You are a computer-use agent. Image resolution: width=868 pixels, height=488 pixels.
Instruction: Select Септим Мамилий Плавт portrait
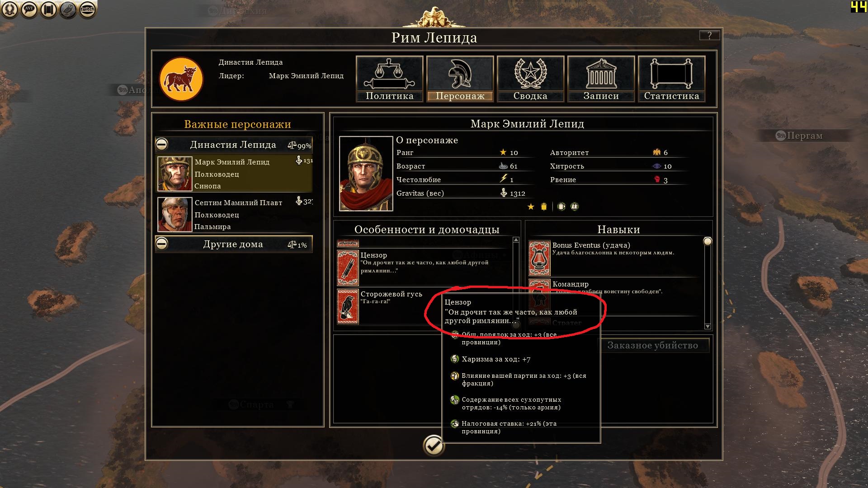click(x=175, y=214)
